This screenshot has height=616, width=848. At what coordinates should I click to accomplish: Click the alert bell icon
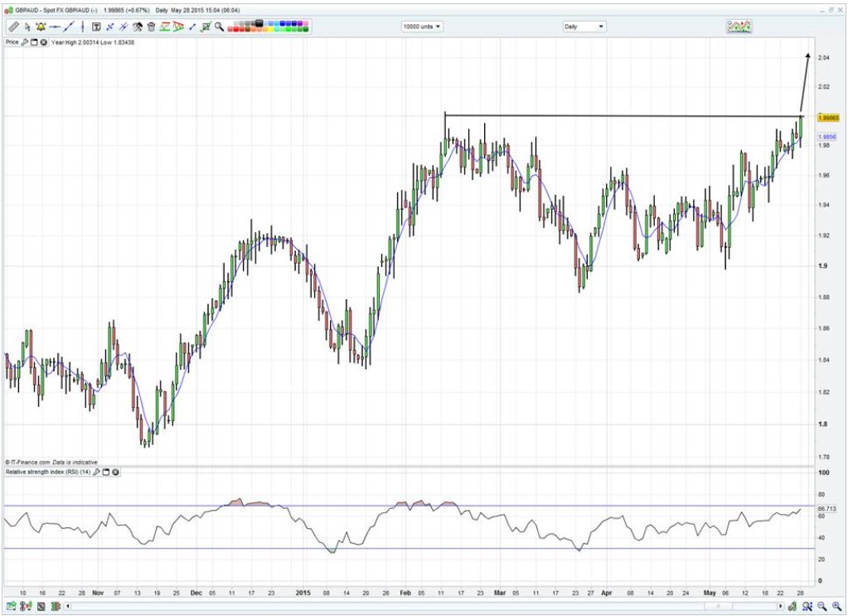click(x=40, y=27)
